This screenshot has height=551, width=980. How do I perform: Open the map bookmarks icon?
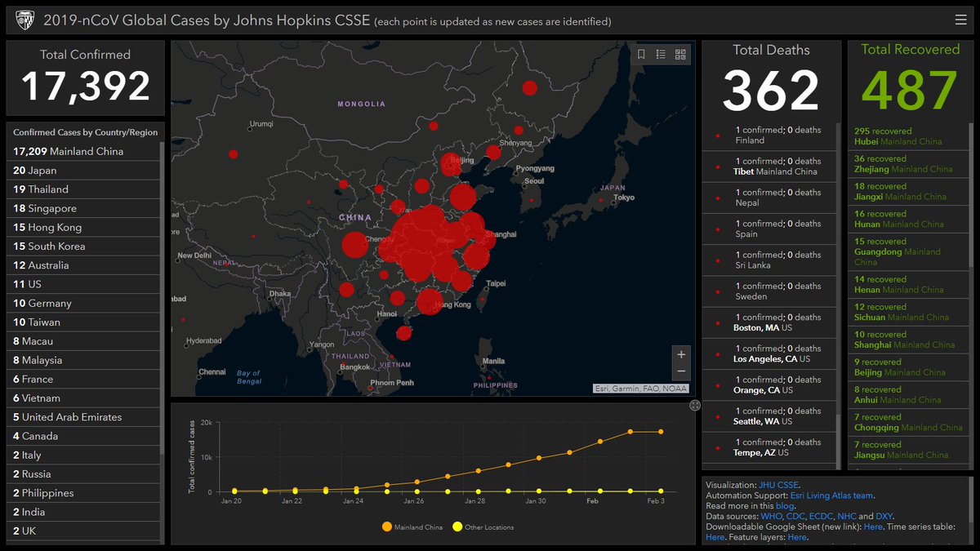click(641, 55)
